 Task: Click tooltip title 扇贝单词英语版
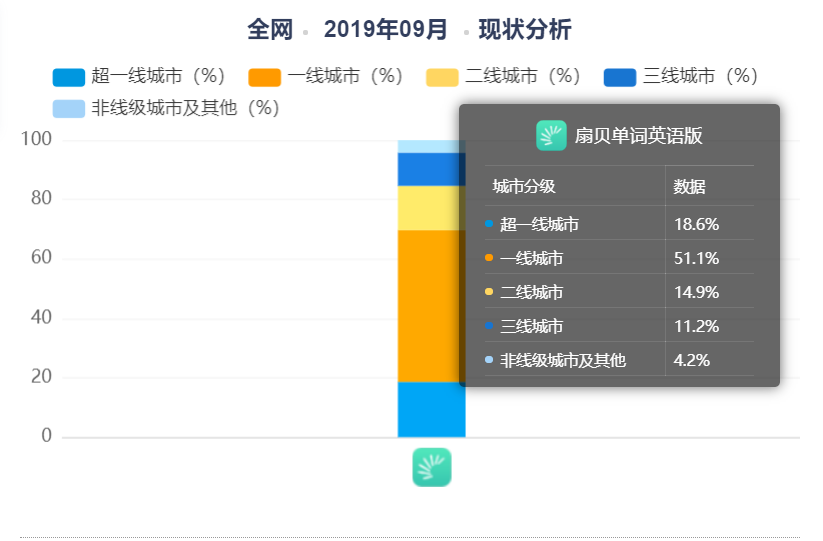[x=638, y=136]
